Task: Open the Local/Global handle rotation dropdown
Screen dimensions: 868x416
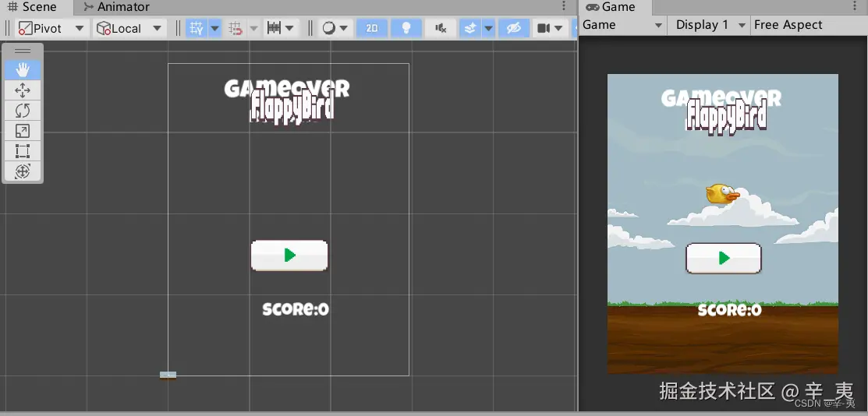Action: pyautogui.click(x=129, y=28)
